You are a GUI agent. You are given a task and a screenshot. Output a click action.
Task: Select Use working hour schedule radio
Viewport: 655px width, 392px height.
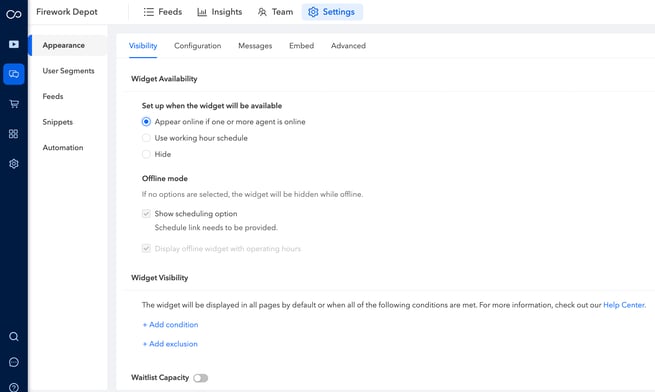pos(146,138)
